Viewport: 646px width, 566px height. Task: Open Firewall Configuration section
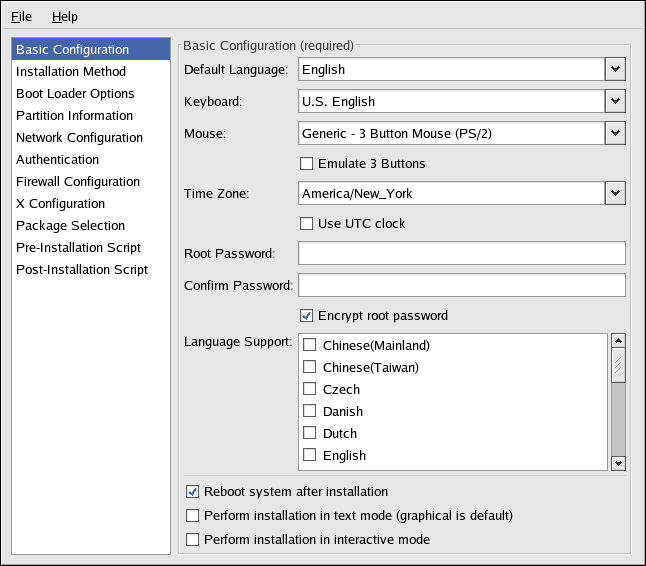coord(78,182)
